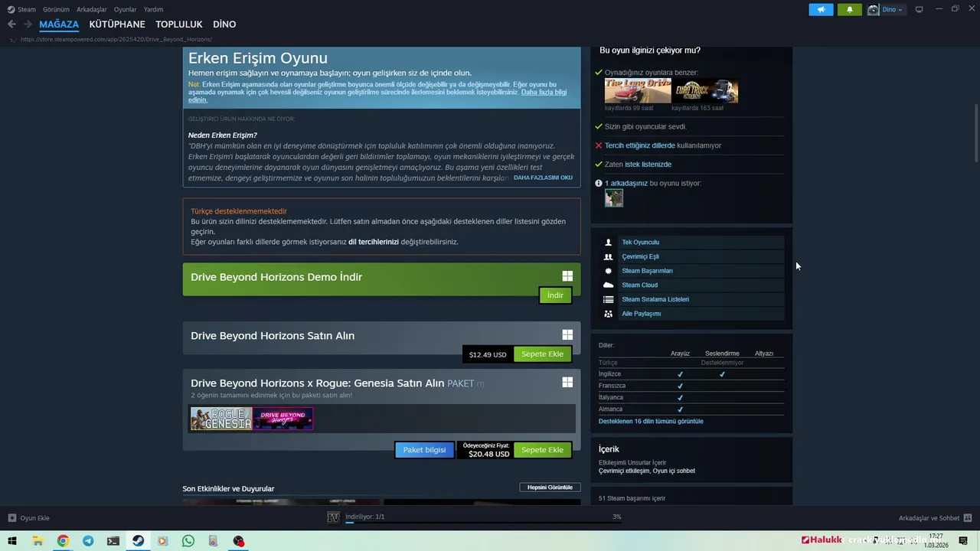View all 16 supported languages link
980x551 pixels.
[x=651, y=422]
